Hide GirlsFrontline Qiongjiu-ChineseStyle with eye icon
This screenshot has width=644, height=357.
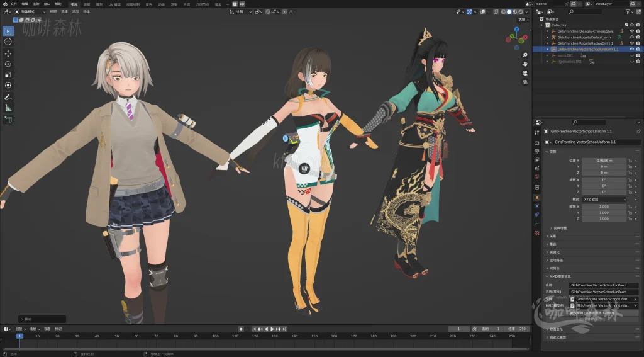click(x=632, y=31)
